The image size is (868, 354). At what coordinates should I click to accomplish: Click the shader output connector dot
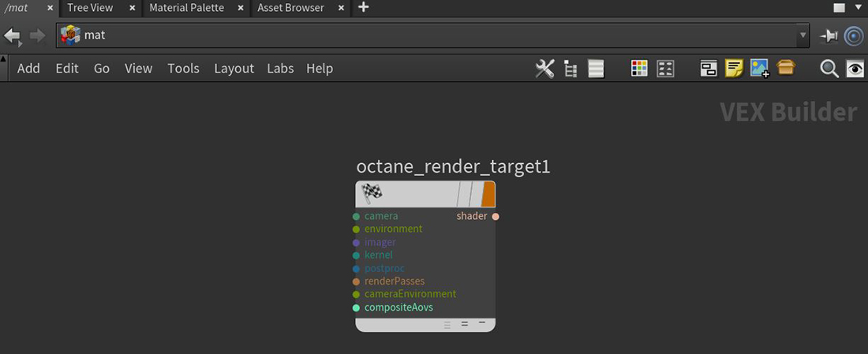pos(496,216)
